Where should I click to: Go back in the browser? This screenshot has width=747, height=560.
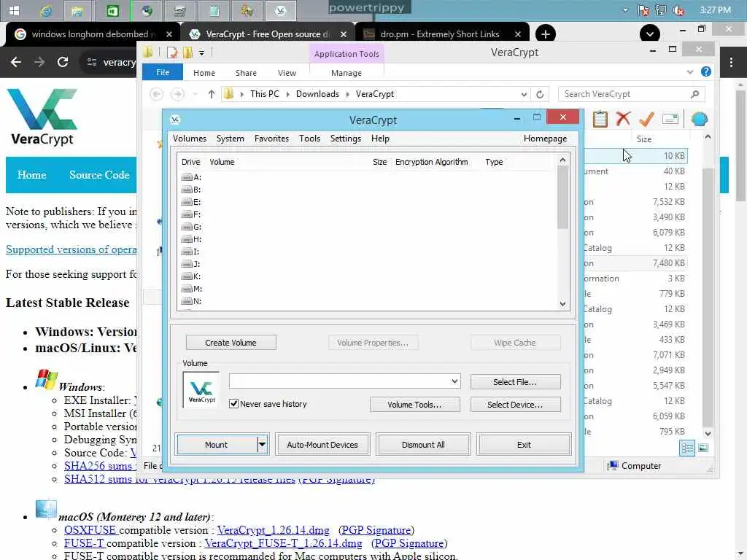[x=16, y=62]
